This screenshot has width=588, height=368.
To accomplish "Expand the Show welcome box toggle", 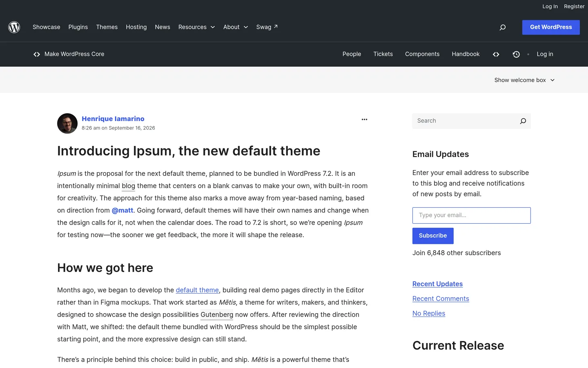I will pyautogui.click(x=525, y=80).
